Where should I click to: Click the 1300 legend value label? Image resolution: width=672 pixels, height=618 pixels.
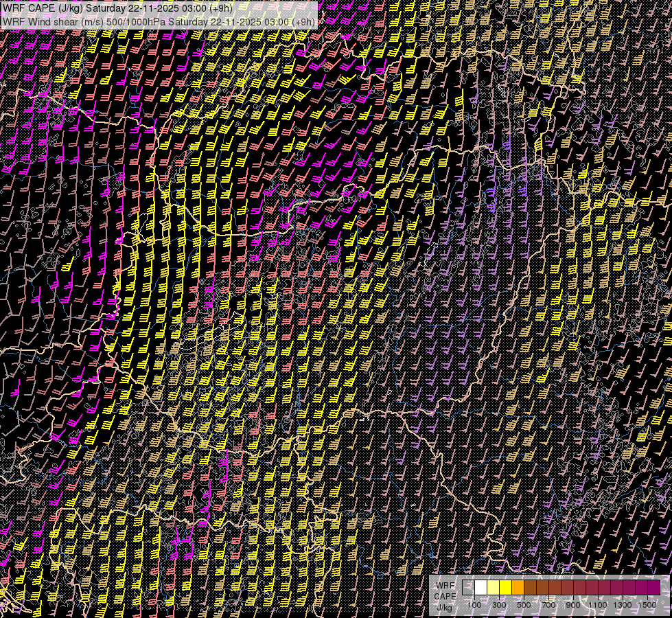click(623, 605)
